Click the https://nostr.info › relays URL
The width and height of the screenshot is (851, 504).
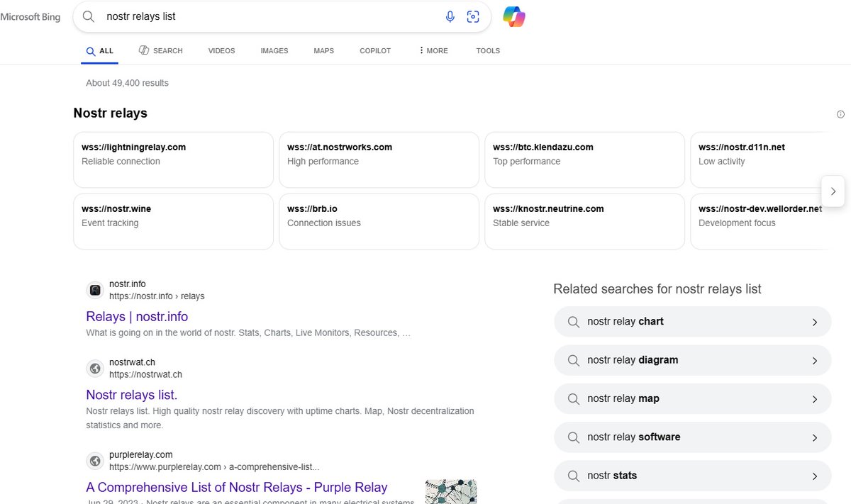(x=157, y=296)
